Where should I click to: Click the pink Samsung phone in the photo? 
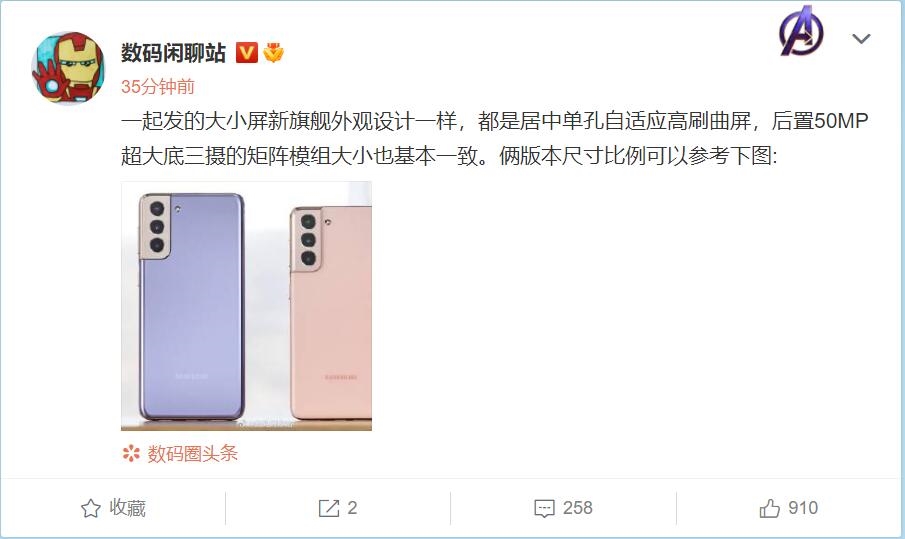point(331,313)
